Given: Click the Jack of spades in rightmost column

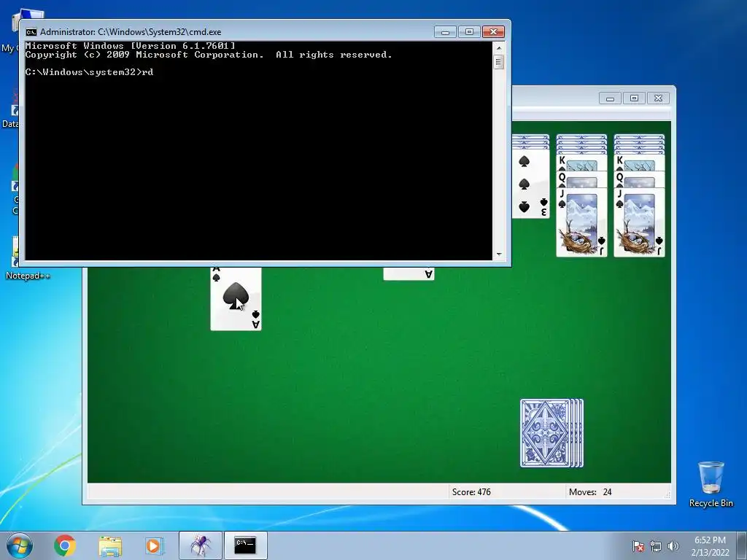Looking at the screenshot, I should pos(639,222).
